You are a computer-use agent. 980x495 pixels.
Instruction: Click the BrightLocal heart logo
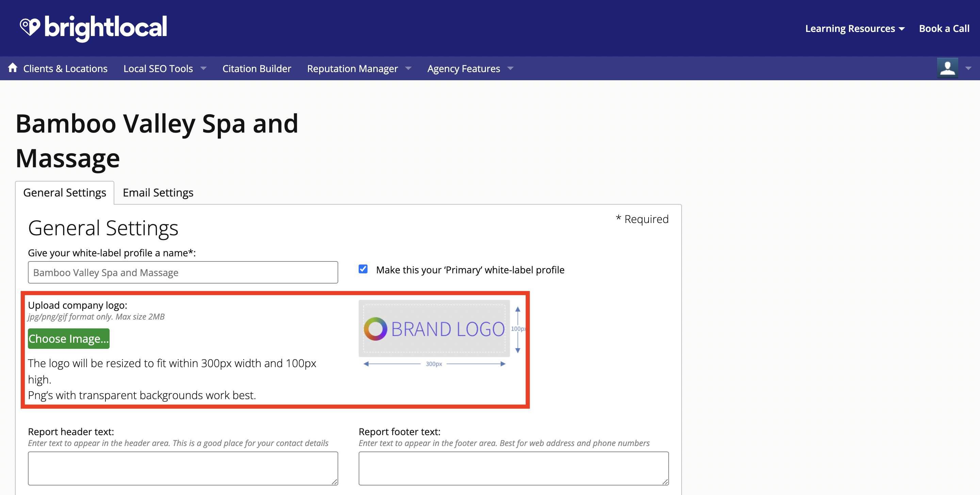click(30, 28)
